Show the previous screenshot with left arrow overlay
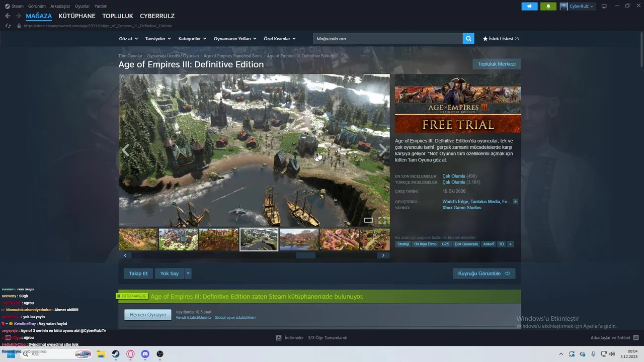Viewport: 644px width, 362px height. point(126,150)
